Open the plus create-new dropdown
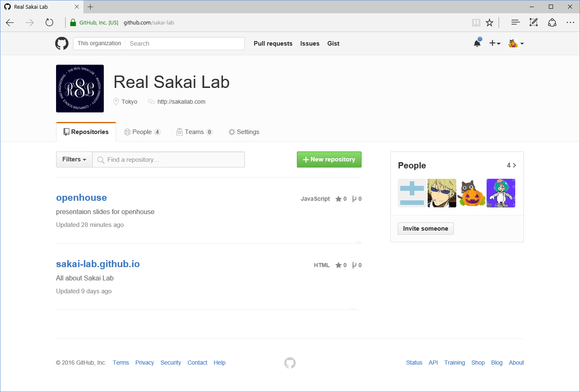Viewport: 580px width, 392px height. pyautogui.click(x=494, y=44)
